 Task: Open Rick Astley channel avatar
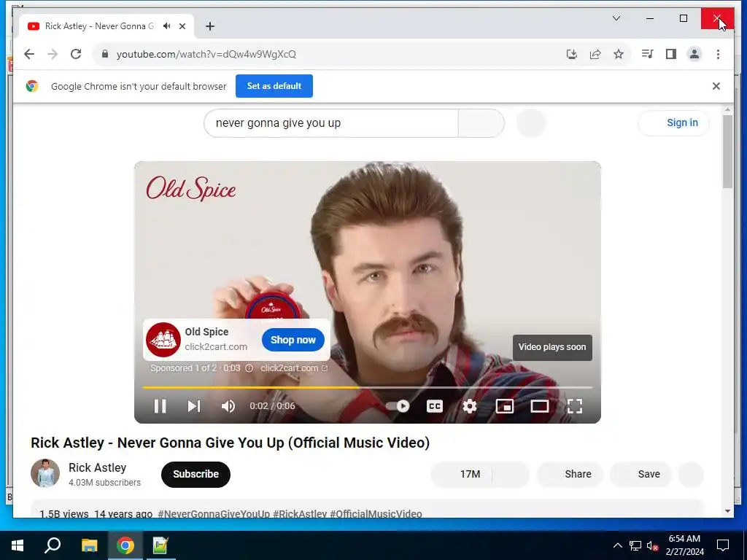tap(45, 473)
